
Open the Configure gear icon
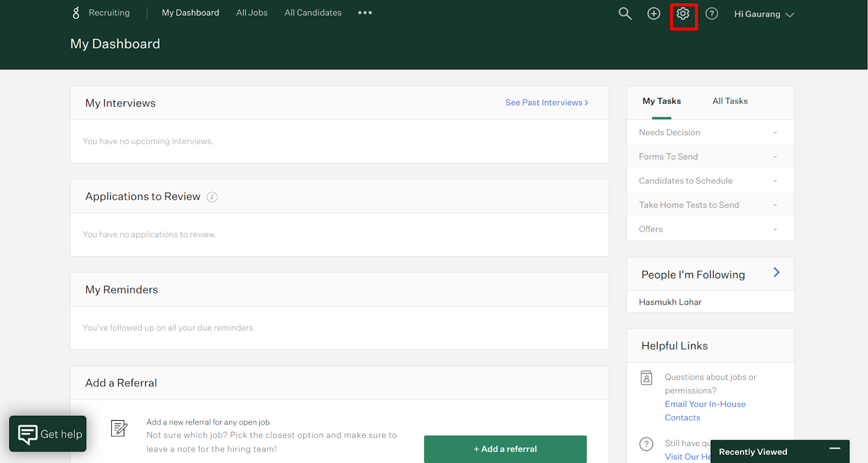click(683, 14)
